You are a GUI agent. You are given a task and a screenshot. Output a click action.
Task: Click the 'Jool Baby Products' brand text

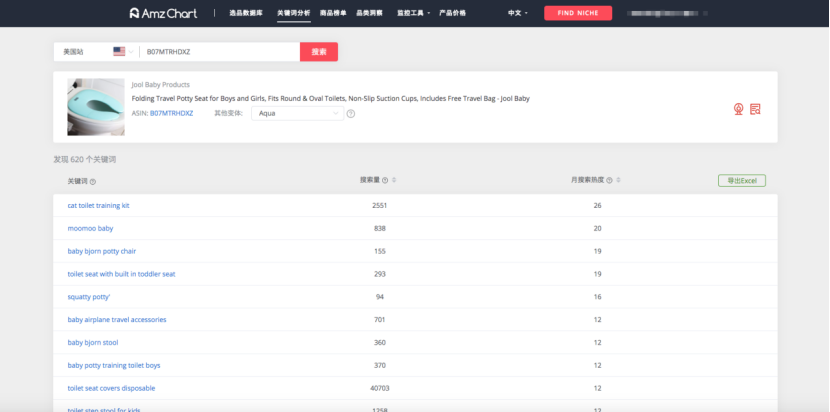coord(160,85)
